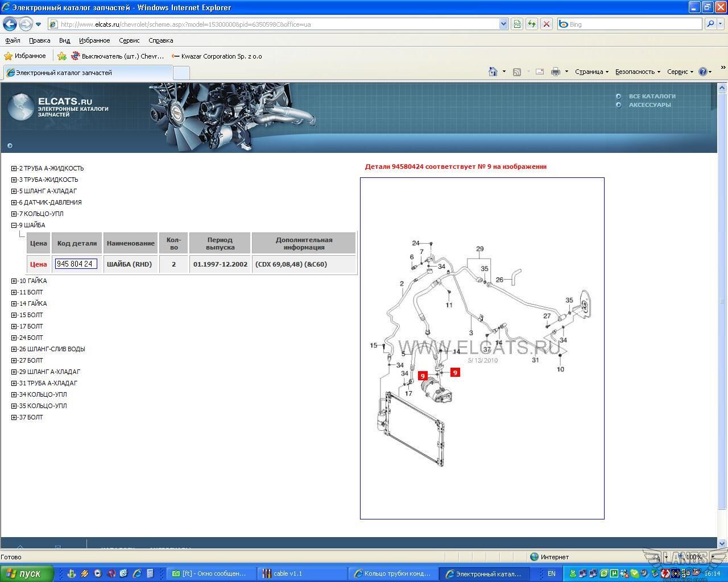Expand the 26 ШЛАНГ-СЛИВ ВОДЫ node
Image resolution: width=728 pixels, height=582 pixels.
(14, 349)
